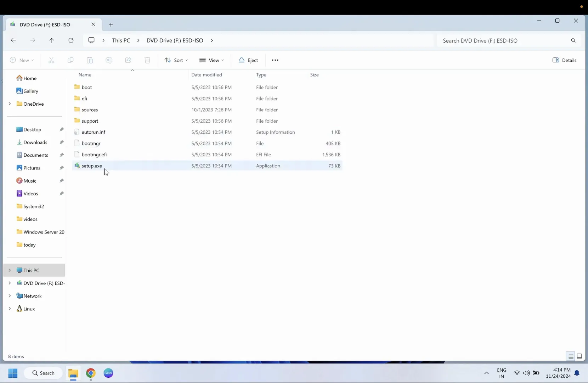Open Canva app from the taskbar
This screenshot has width=588, height=383.
(108, 373)
